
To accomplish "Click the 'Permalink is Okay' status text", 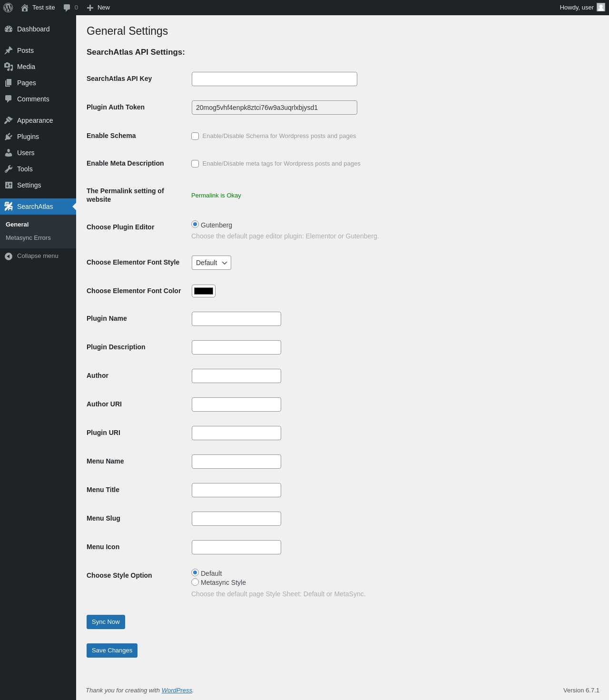I will [216, 196].
